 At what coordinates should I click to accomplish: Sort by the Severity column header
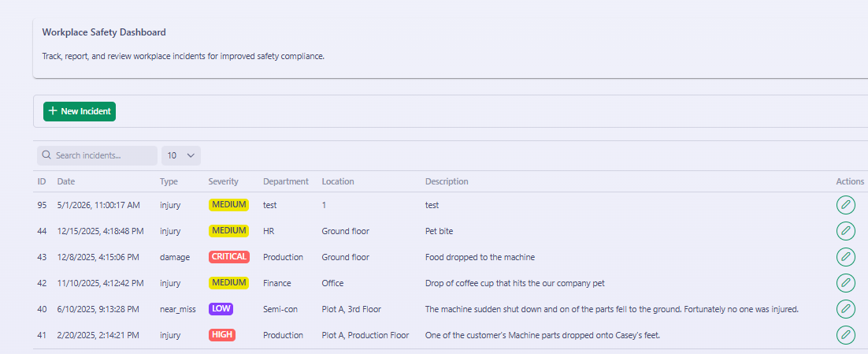223,181
